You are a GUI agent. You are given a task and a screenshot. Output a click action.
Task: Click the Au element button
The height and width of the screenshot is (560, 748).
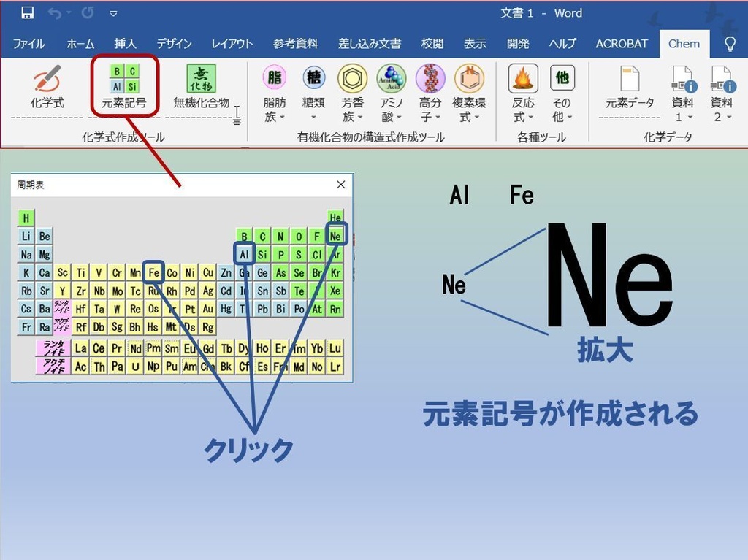pos(208,309)
